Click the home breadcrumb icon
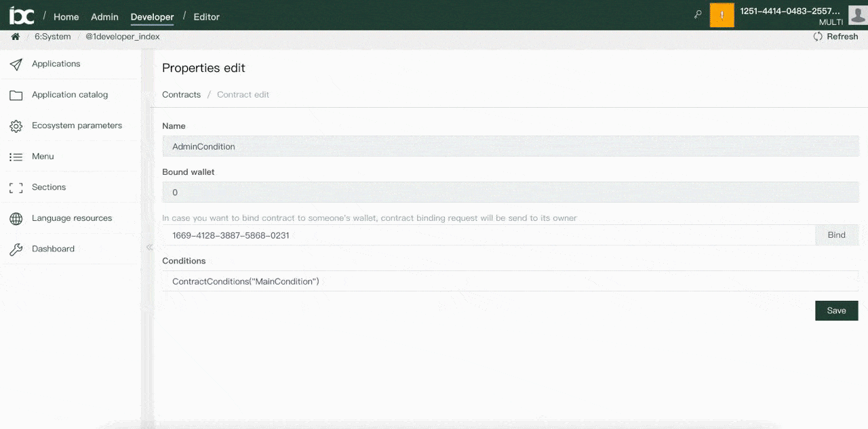 click(15, 37)
